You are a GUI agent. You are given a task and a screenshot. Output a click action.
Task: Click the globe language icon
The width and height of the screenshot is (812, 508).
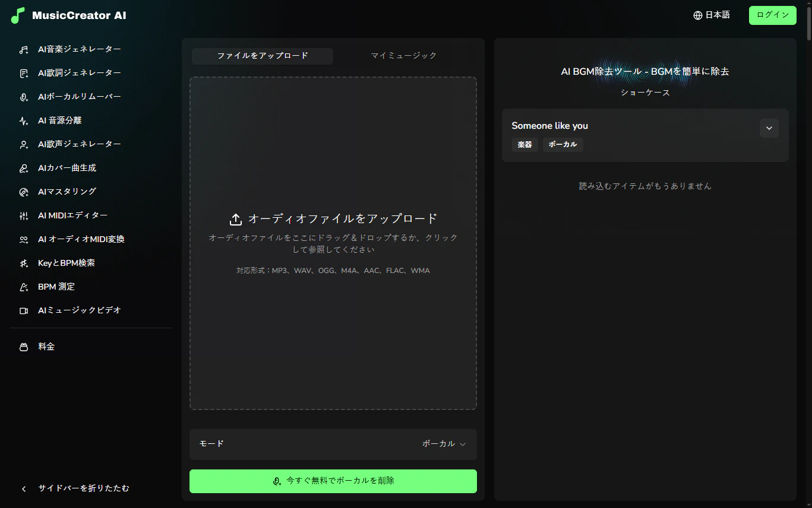click(x=698, y=15)
